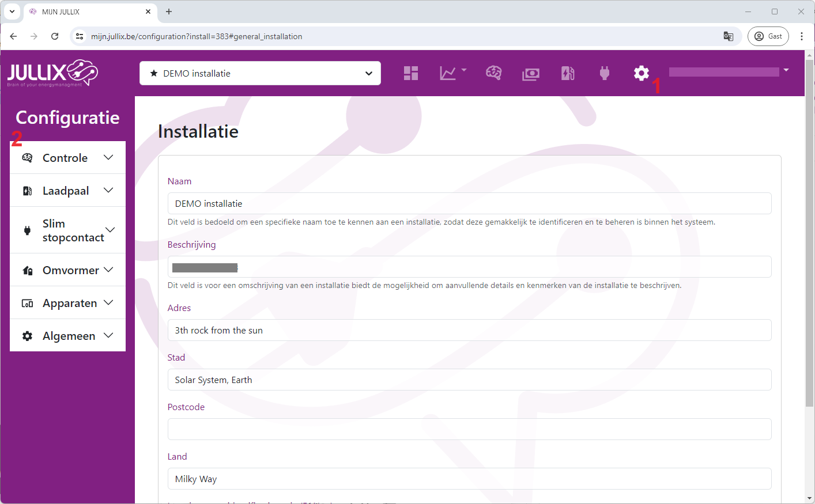The image size is (815, 504).
Task: Open Google Translate icon in address bar
Action: 729,36
